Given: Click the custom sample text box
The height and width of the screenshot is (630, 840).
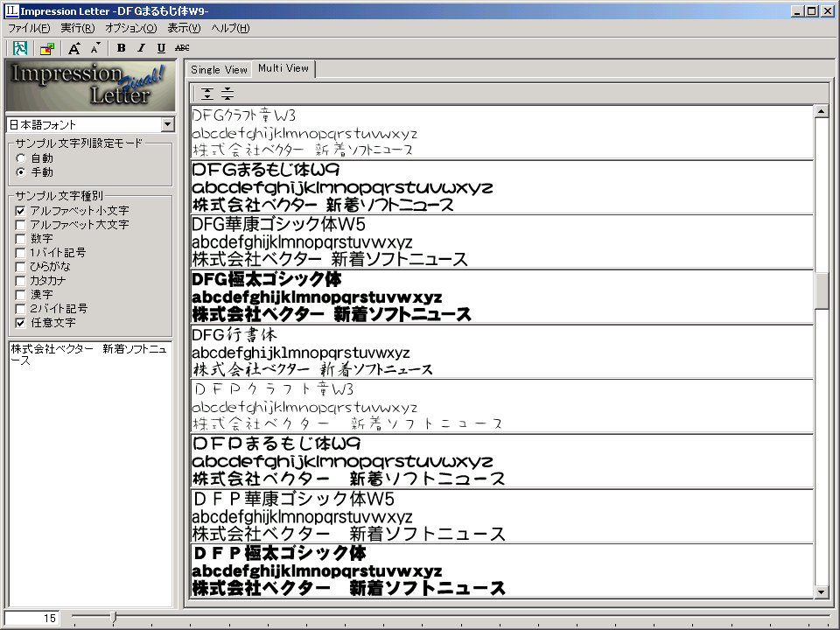Looking at the screenshot, I should [x=90, y=473].
